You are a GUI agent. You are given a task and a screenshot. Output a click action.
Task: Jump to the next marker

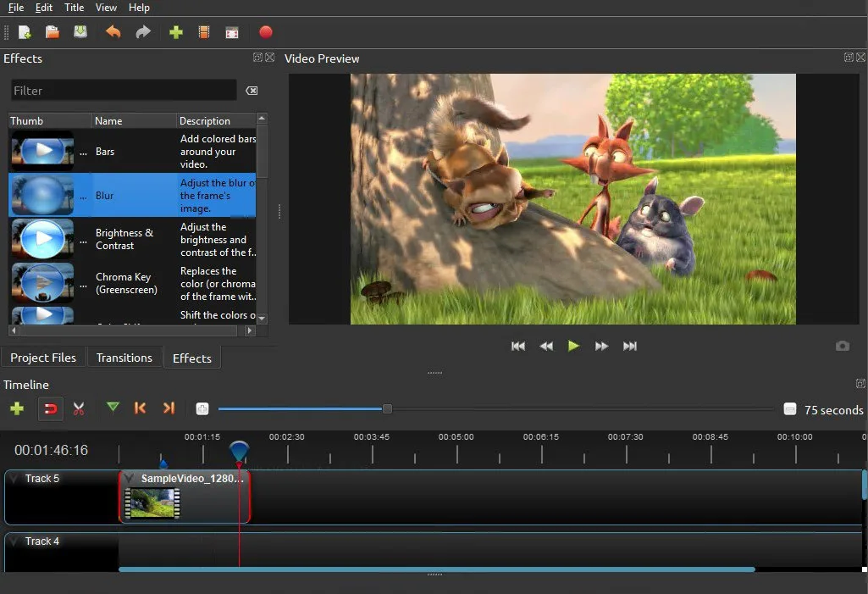pyautogui.click(x=169, y=408)
